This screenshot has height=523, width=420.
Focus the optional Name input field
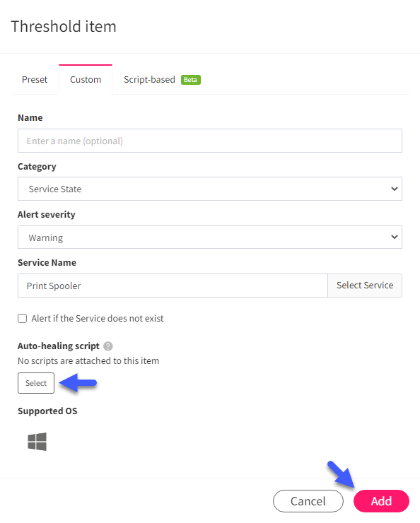point(210,141)
